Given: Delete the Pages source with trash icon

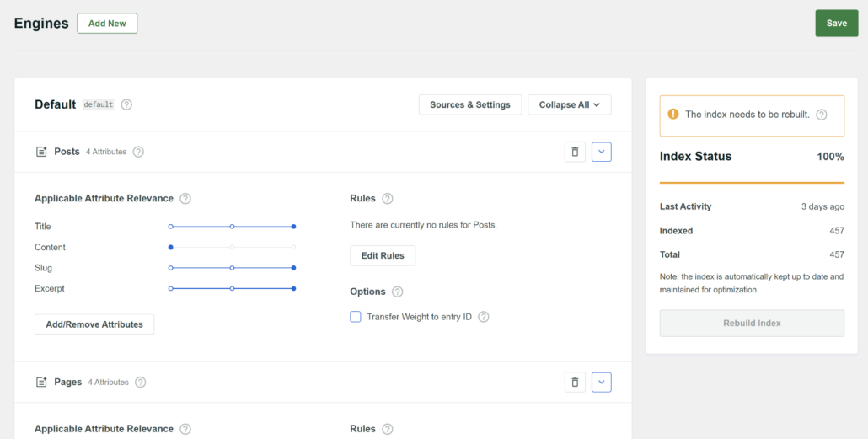Looking at the screenshot, I should click(x=576, y=382).
